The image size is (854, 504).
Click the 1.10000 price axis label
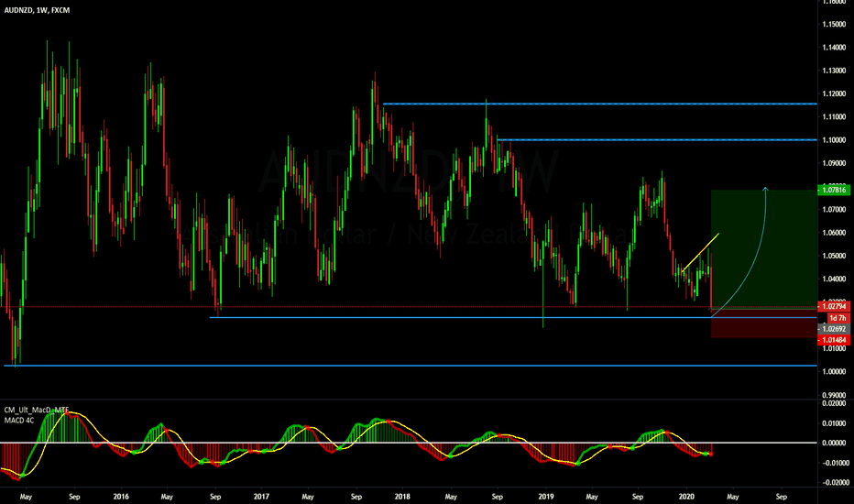pos(835,140)
